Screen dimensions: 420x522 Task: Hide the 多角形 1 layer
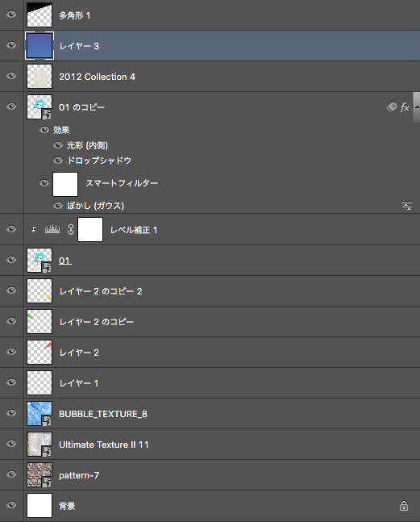click(11, 15)
